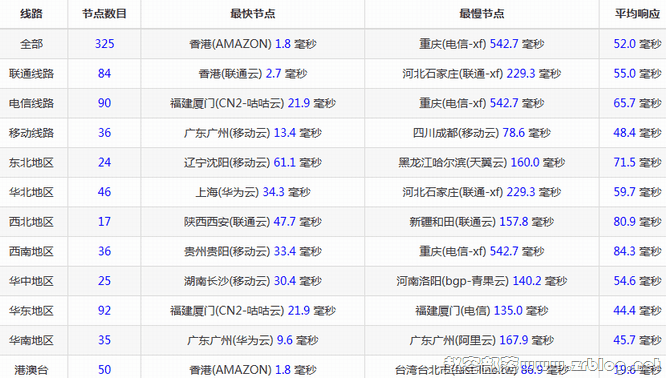Select the 港澳台 row label

pyautogui.click(x=31, y=370)
